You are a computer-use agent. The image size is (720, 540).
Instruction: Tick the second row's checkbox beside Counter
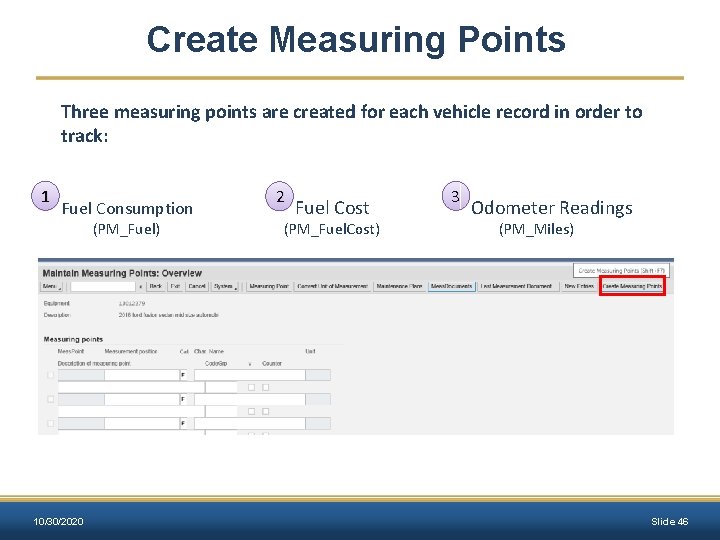(x=251, y=411)
